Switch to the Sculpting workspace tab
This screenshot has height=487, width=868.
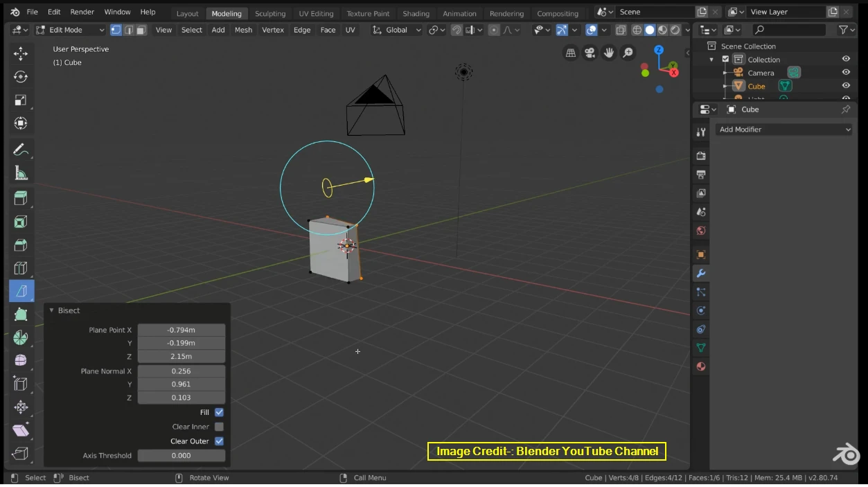(270, 13)
